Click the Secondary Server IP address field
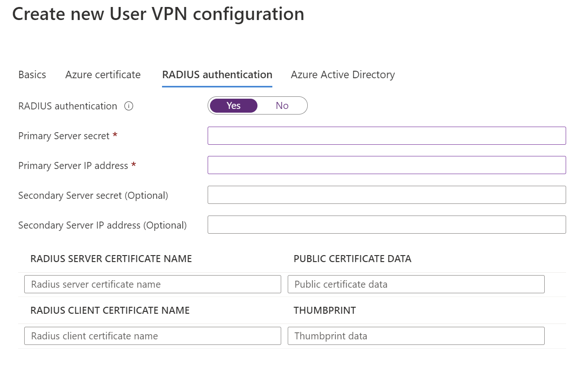588x371 pixels. tap(386, 224)
